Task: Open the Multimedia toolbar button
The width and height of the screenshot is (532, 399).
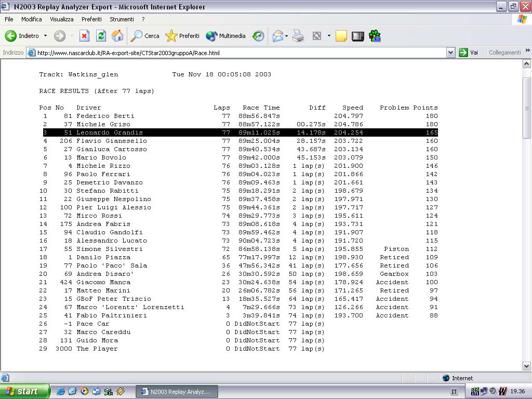Action: pyautogui.click(x=225, y=36)
